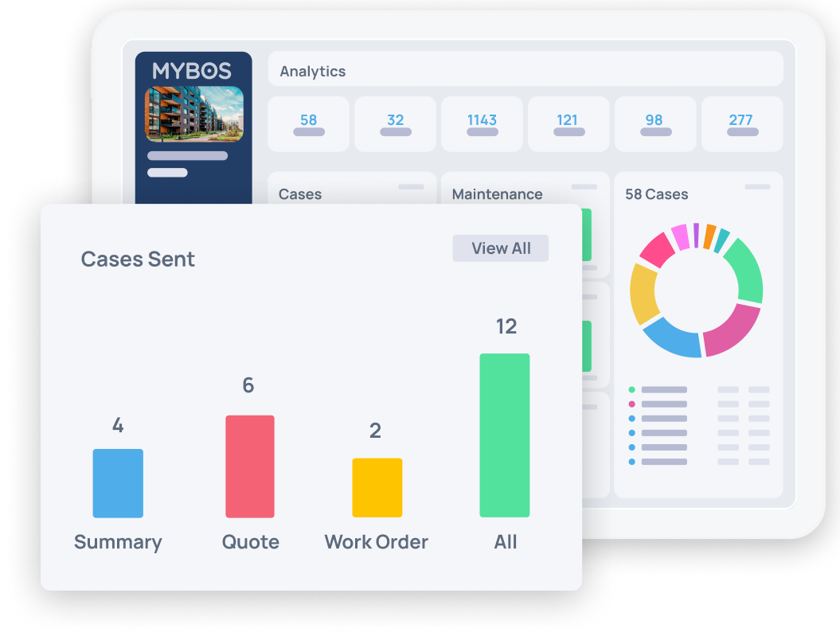This screenshot has width=840, height=636.
Task: Click the 1143 statistic card
Action: (x=482, y=123)
